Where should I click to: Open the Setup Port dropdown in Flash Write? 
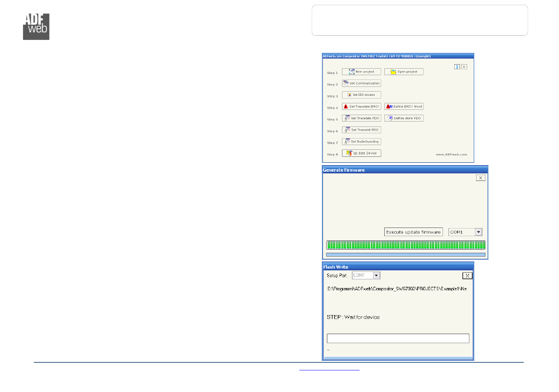tap(377, 275)
